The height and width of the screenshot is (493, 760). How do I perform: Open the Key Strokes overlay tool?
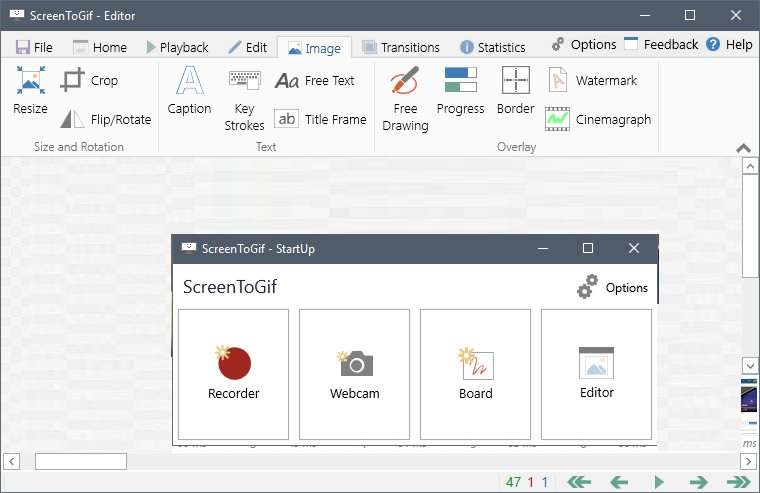[x=244, y=99]
